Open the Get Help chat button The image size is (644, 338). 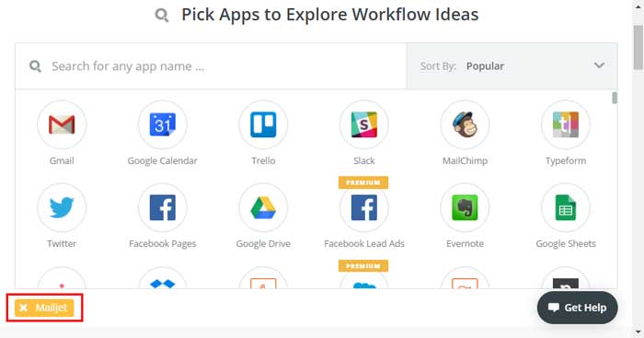(x=577, y=308)
